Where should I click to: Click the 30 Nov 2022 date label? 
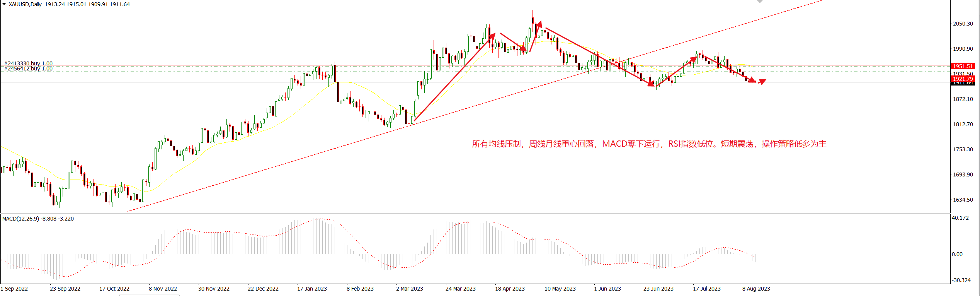(214, 289)
